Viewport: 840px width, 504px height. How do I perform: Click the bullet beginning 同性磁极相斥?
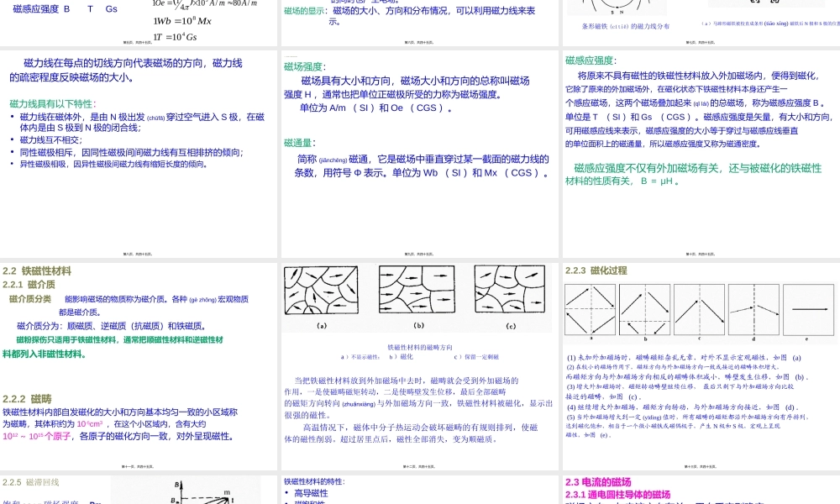[x=132, y=152]
